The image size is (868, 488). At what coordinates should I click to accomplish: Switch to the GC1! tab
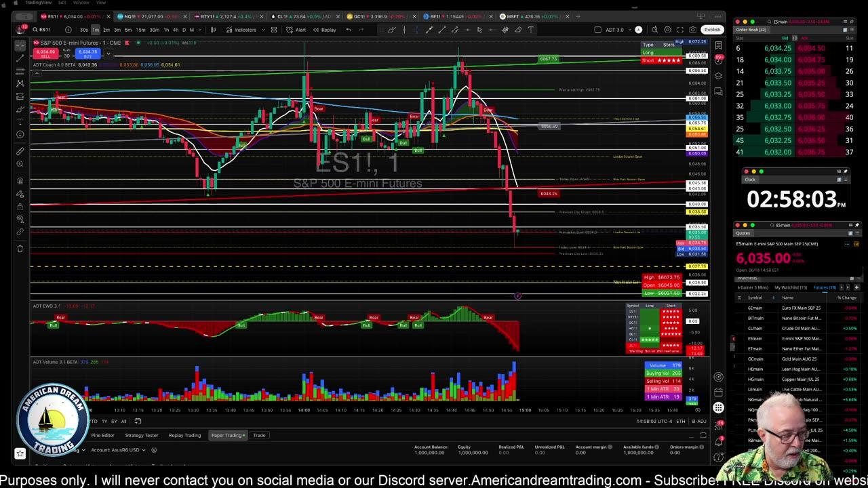click(x=380, y=16)
